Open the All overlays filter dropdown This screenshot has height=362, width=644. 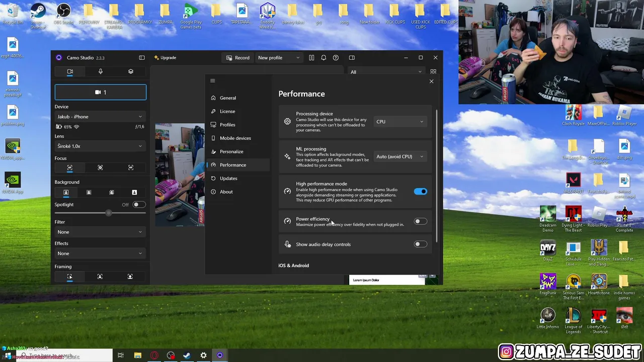click(386, 72)
